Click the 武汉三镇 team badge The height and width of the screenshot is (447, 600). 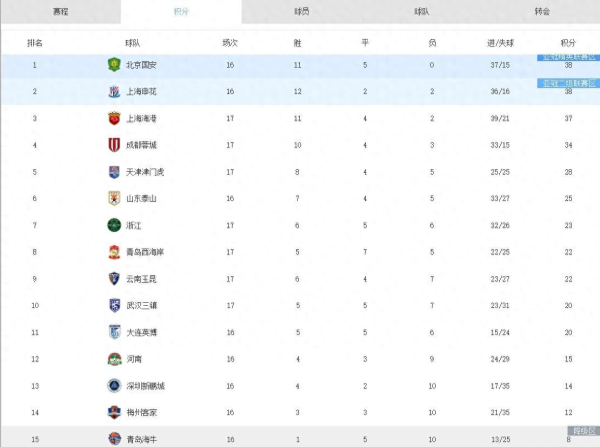[114, 305]
